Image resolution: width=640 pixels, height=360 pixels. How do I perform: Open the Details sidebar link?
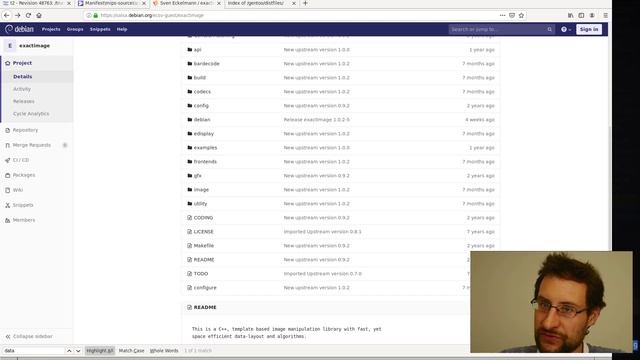[22, 77]
